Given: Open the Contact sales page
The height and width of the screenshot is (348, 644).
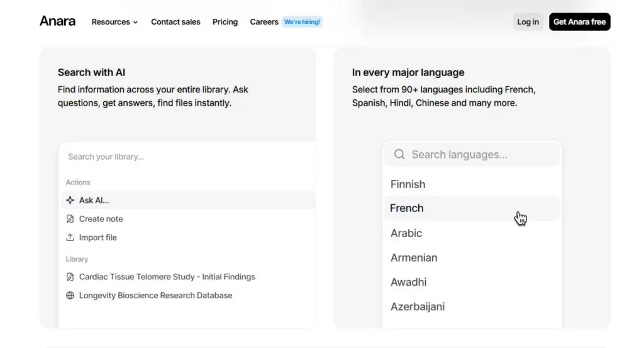Looking at the screenshot, I should [175, 22].
